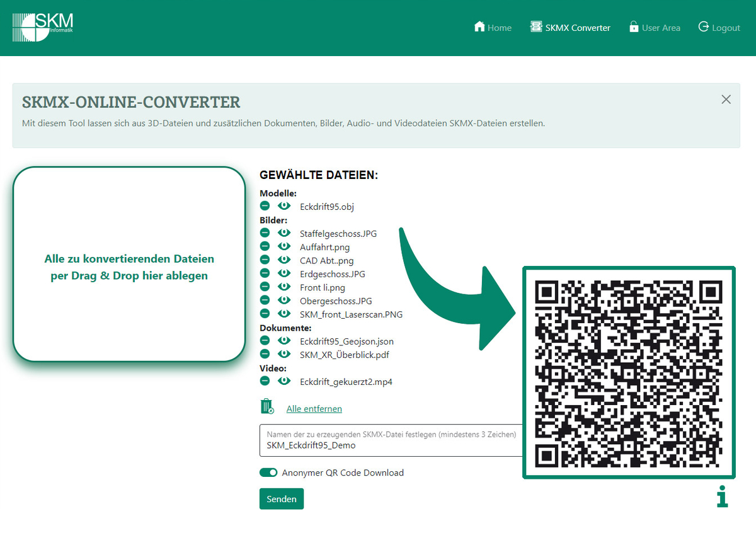Preview Eckdrift_gekuerzt2.mp4 via the eye icon

click(284, 381)
